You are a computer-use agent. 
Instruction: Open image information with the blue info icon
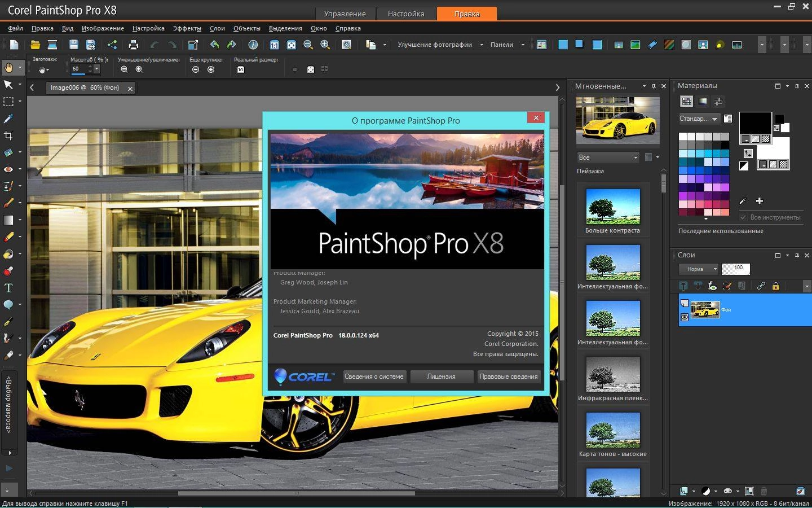(253, 45)
